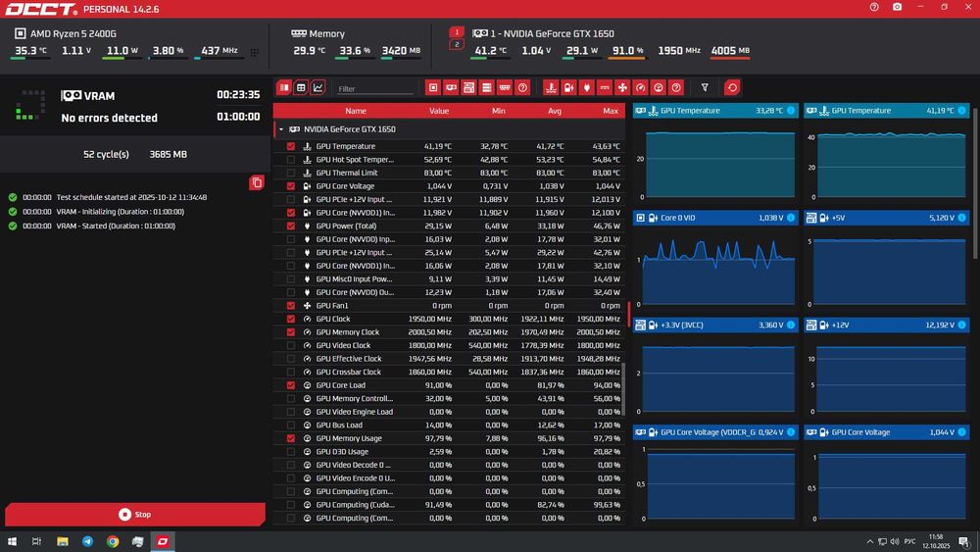Toggle the GPU hardware filter icon
Image resolution: width=980 pixels, height=552 pixels.
(x=451, y=87)
